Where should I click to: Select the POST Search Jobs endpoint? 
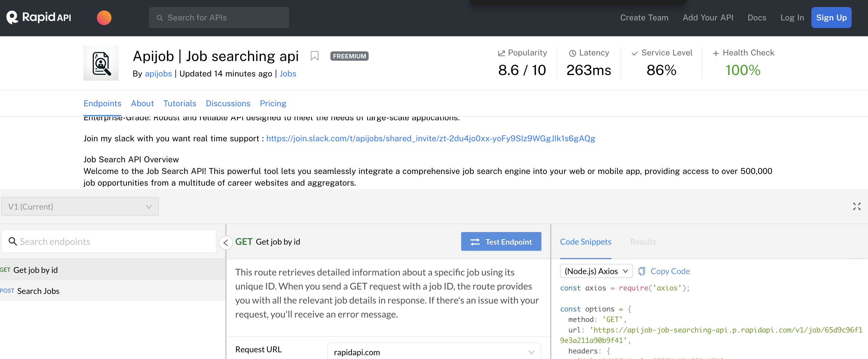click(x=113, y=291)
